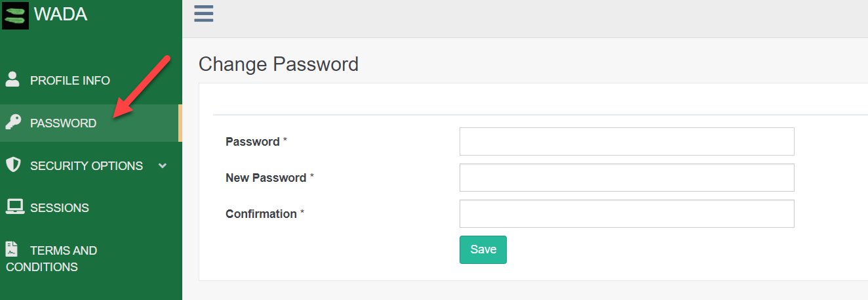Image resolution: width=868 pixels, height=300 pixels.
Task: Click the hamburger menu icon
Action: (204, 14)
